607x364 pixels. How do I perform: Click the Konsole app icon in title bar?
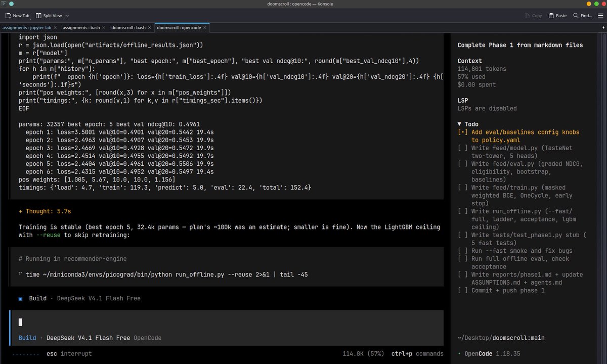coord(4,4)
